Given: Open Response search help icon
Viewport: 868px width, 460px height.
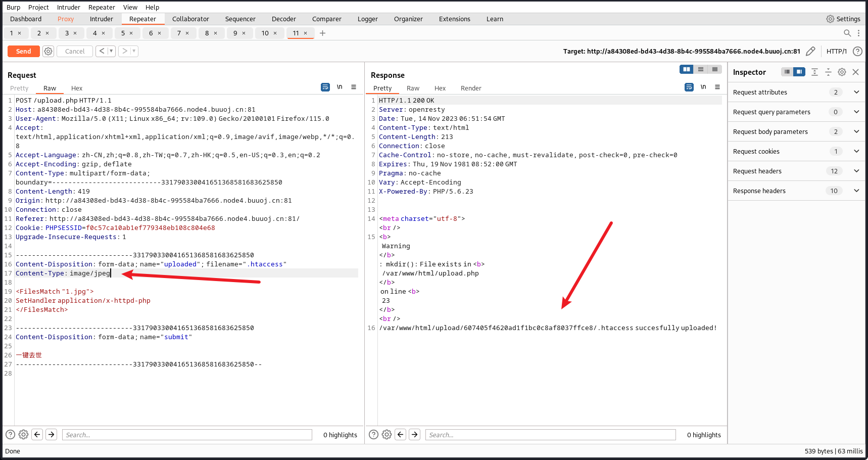Looking at the screenshot, I should click(x=373, y=434).
